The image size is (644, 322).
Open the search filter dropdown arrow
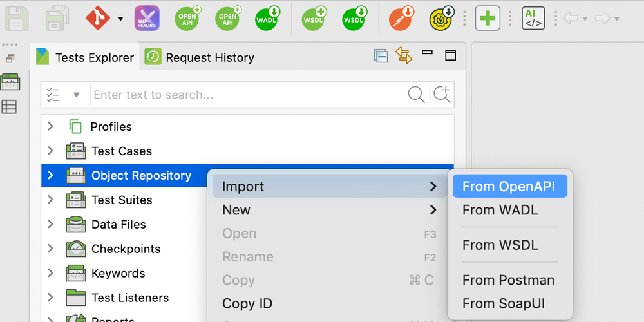click(77, 95)
